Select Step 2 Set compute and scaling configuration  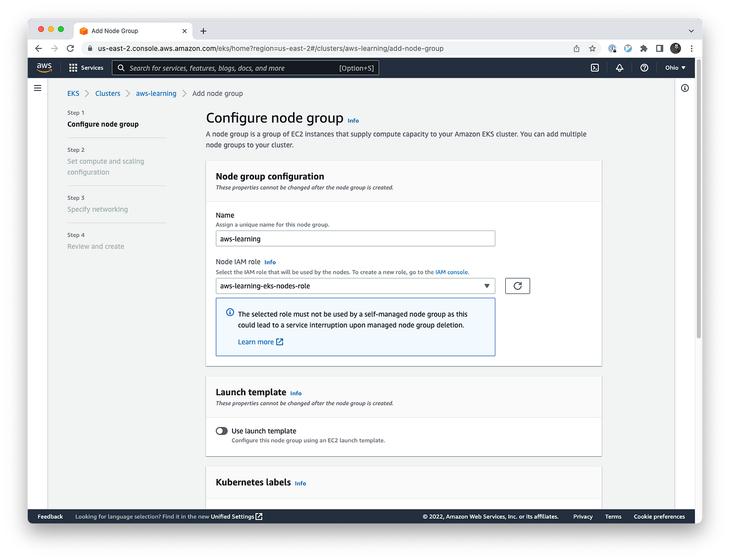coord(106,167)
